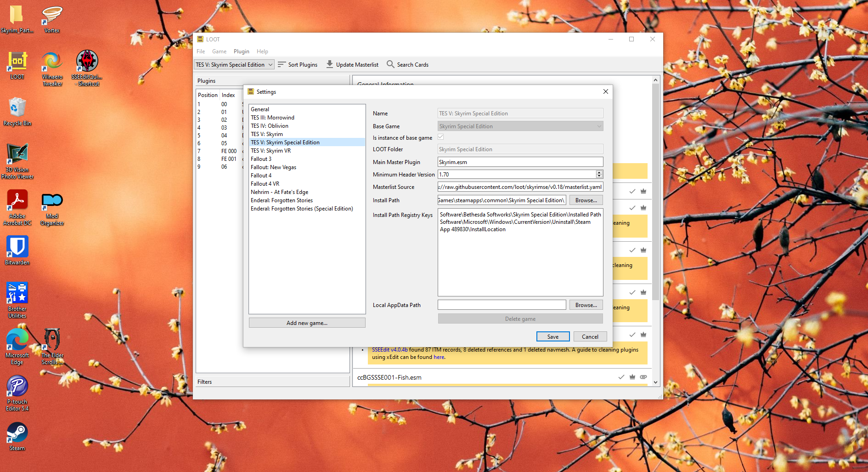Click the Update Masterlist download icon

tap(330, 64)
